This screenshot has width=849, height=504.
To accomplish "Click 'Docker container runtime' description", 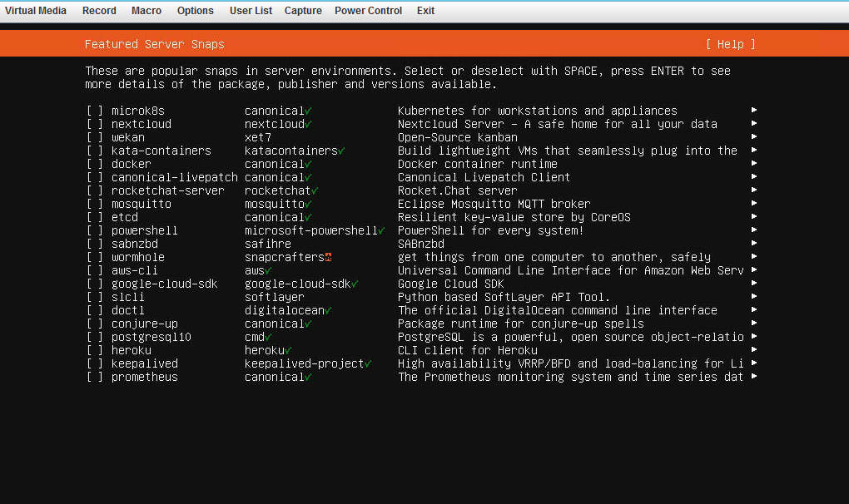I will point(478,164).
